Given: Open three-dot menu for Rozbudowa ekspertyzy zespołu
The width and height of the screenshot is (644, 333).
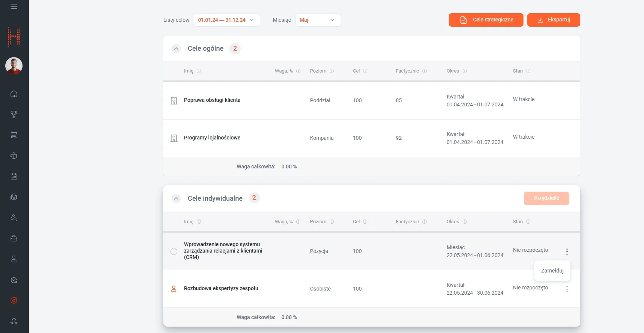Looking at the screenshot, I should (567, 289).
